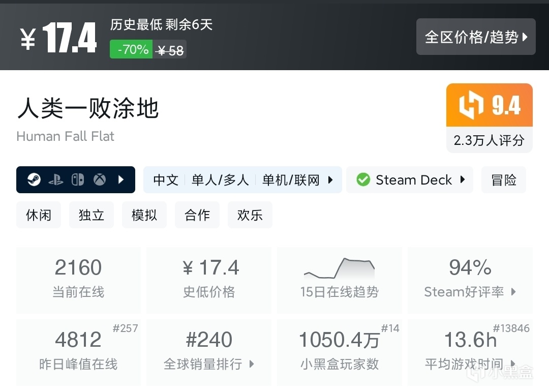Expand the language and mode details arrow

click(330, 179)
